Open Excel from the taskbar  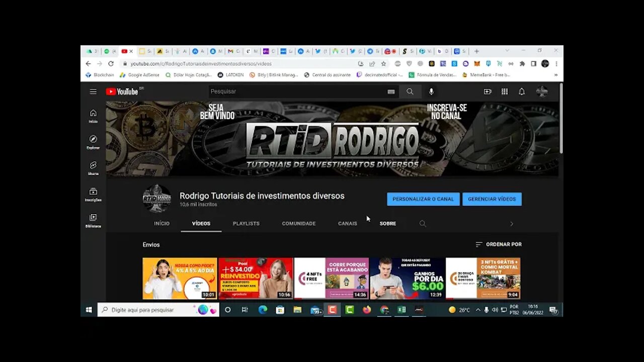point(401,310)
